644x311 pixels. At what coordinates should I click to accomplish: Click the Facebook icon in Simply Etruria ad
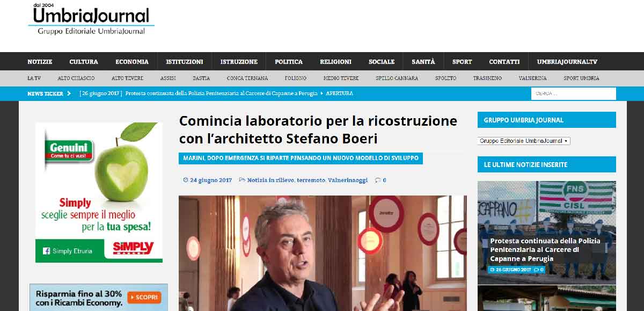(x=46, y=251)
